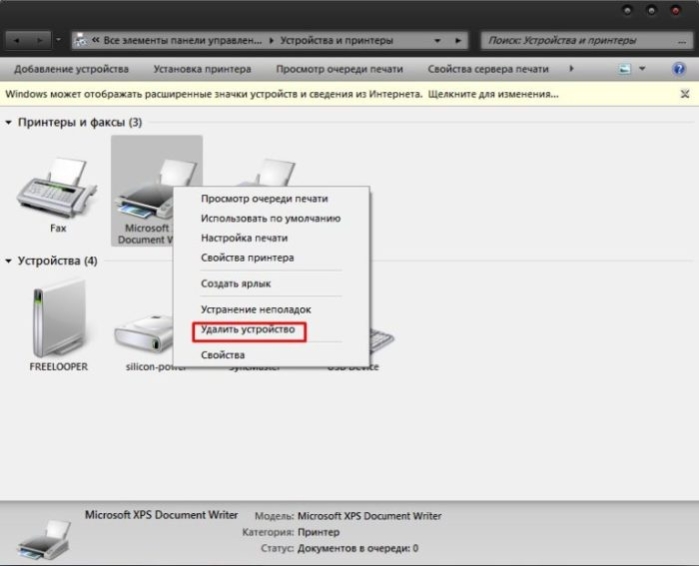Click the control panel icon in address bar

click(x=81, y=40)
